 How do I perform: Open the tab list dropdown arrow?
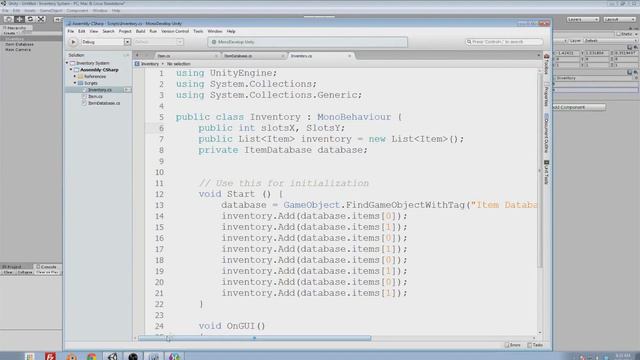[x=539, y=56]
